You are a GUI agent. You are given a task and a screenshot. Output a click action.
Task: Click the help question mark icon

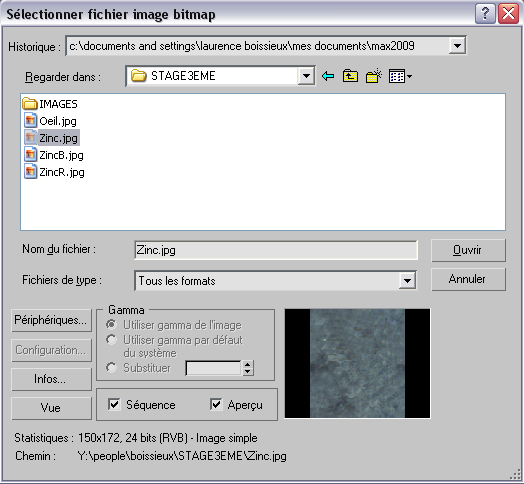485,14
